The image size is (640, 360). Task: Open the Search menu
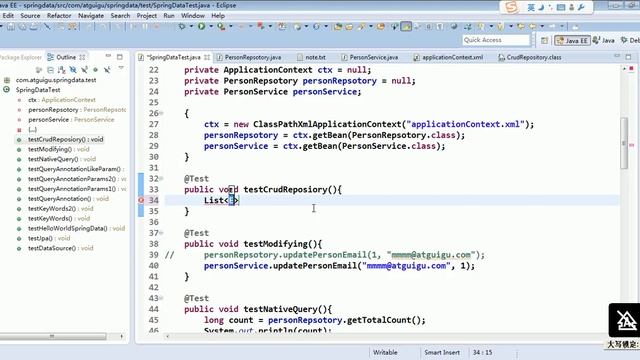tap(120, 16)
